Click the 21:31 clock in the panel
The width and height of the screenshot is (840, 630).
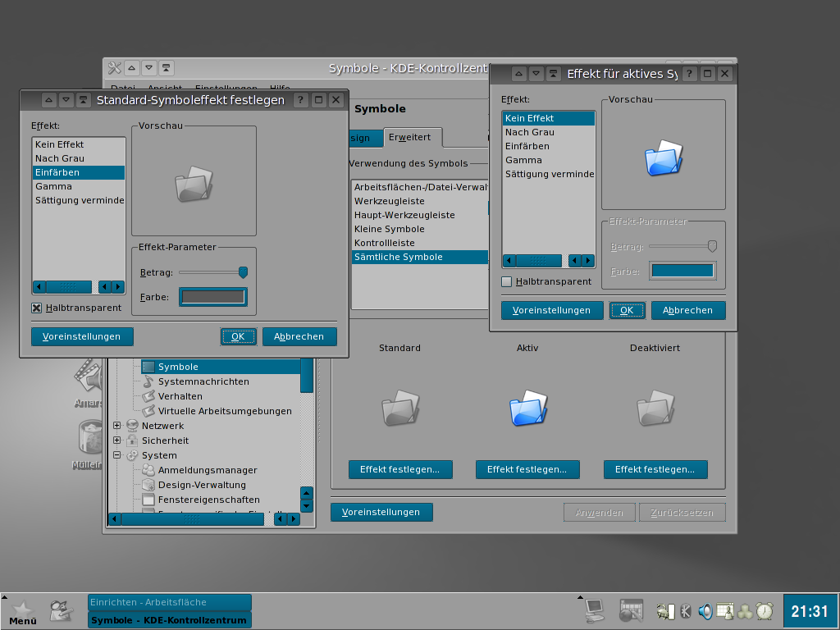click(x=810, y=611)
